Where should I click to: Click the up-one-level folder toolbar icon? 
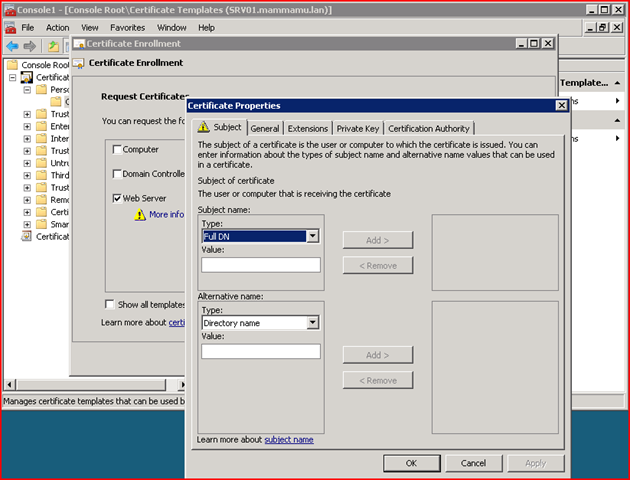point(52,46)
